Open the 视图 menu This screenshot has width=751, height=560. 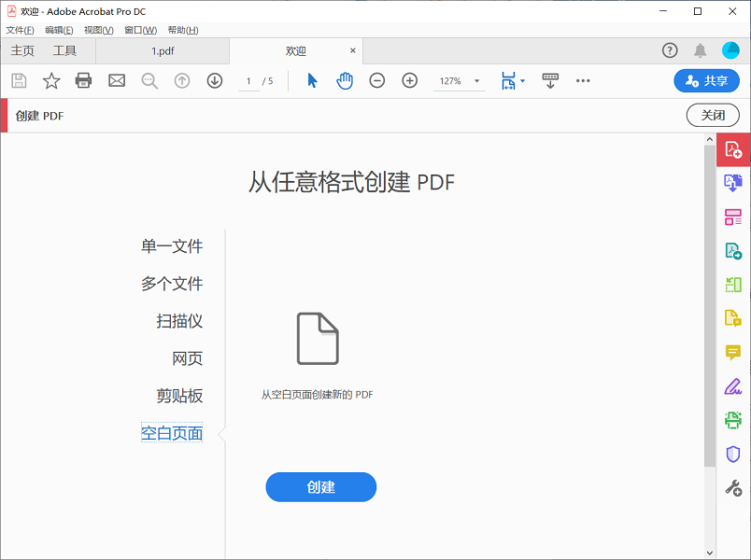point(99,30)
